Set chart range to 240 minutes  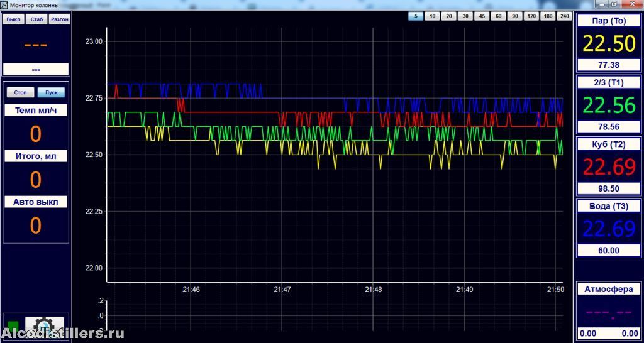click(564, 16)
